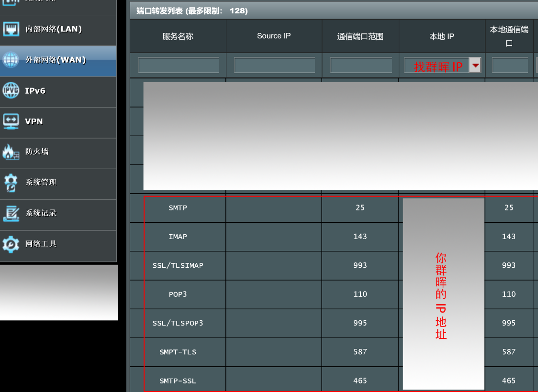Click the 本地通信端口 filter field
This screenshot has height=392, width=538.
pos(509,65)
